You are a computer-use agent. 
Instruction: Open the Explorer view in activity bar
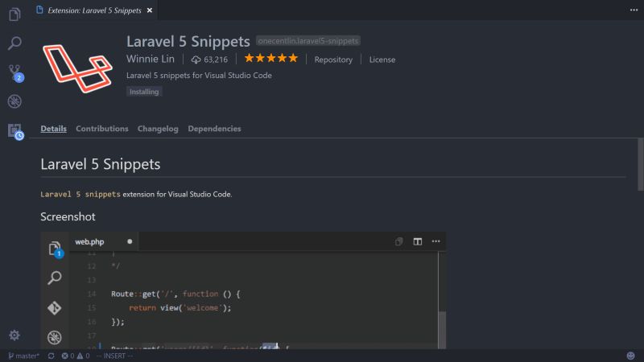coord(14,14)
